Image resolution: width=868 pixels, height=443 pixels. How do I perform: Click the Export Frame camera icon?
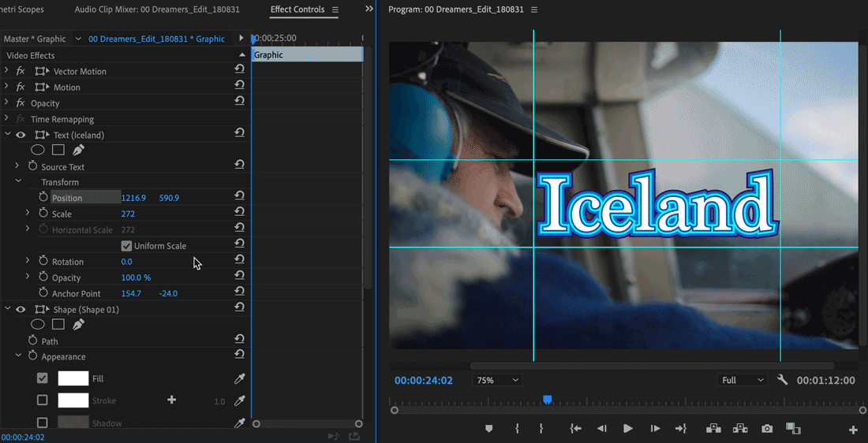click(767, 428)
